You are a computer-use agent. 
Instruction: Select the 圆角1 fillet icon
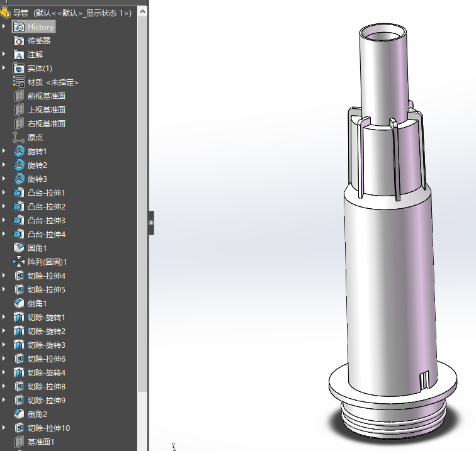[19, 248]
